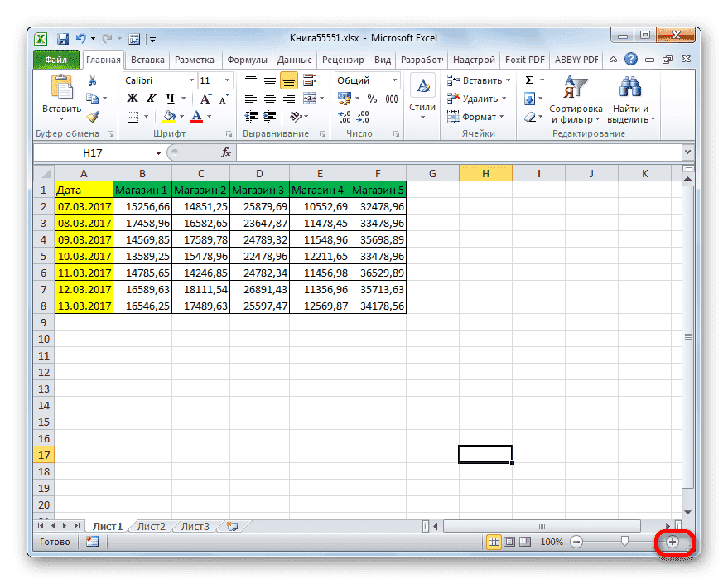Open the 'Лист2' sheet tab
This screenshot has height=584, width=728.
tap(152, 525)
